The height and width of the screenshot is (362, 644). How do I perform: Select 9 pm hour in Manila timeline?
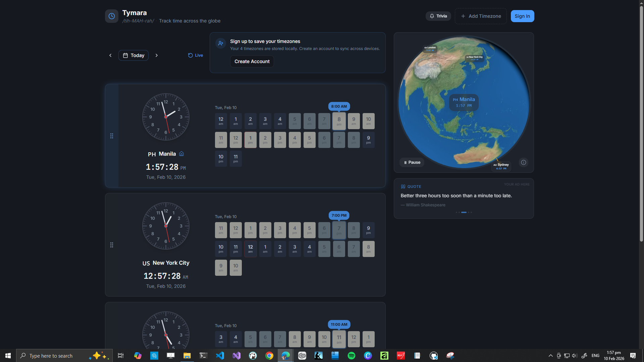[368, 140]
